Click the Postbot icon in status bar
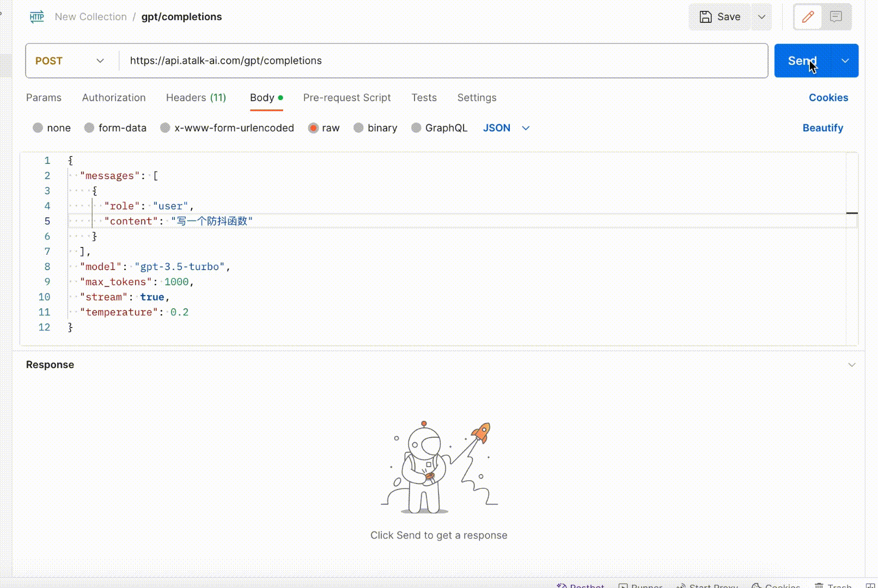 pyautogui.click(x=562, y=586)
